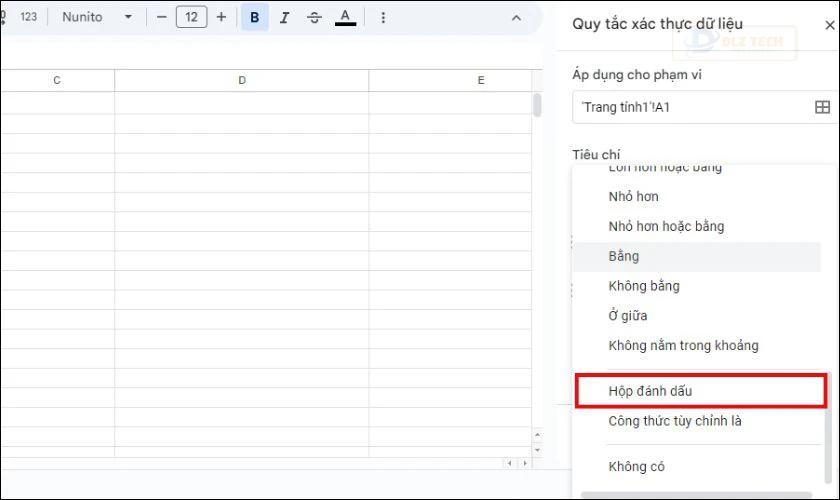Select the 'Hộp đánh dấu' checkbox option
Screen dimensions: 840x500
[700, 391]
